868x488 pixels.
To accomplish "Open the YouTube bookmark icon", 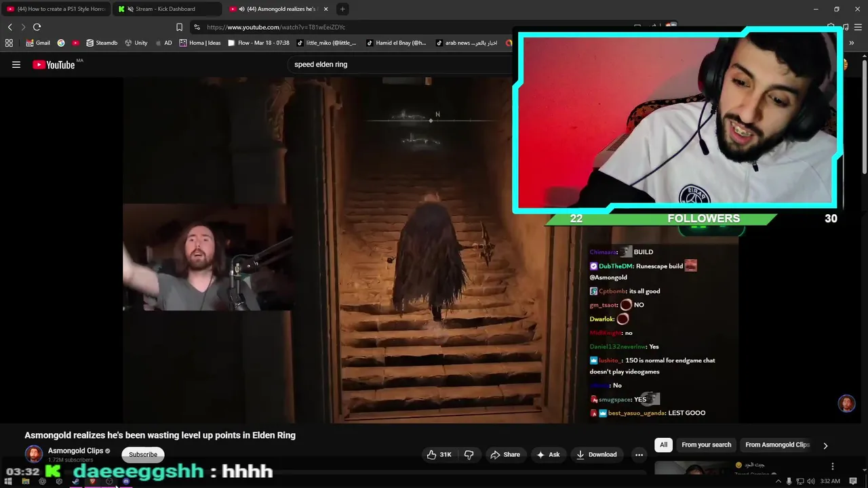I will [x=75, y=43].
